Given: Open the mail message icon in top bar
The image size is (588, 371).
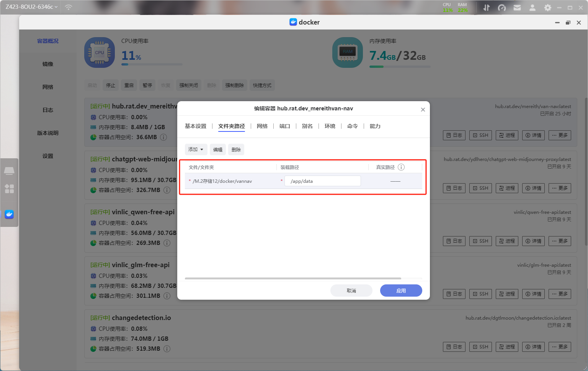Looking at the screenshot, I should point(517,8).
